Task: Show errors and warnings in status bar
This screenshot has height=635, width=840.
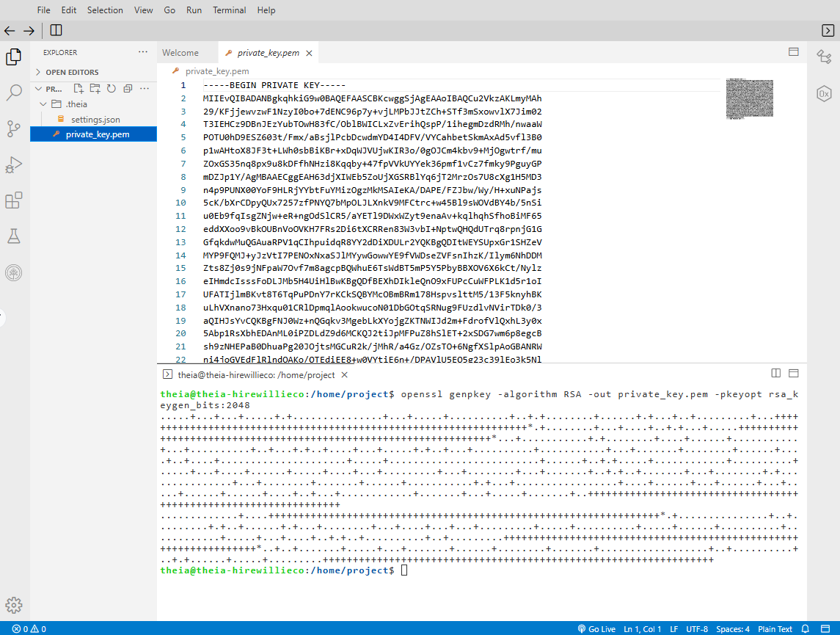Action: pos(29,629)
